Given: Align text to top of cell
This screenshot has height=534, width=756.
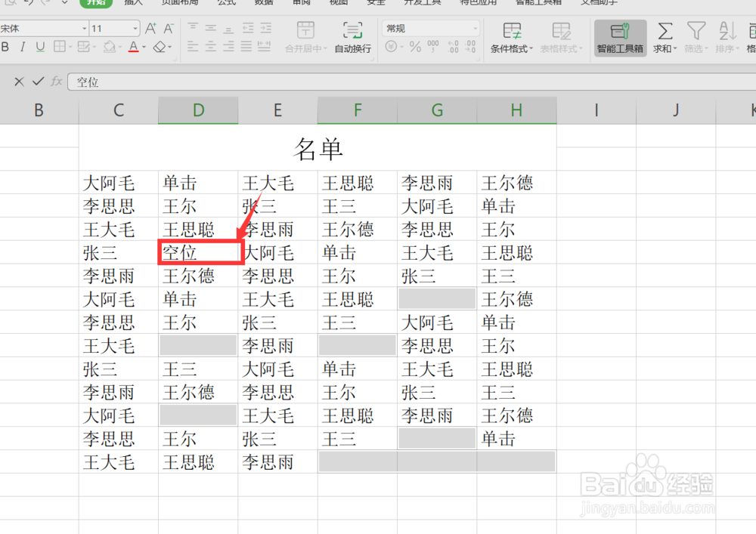Looking at the screenshot, I should (x=192, y=28).
